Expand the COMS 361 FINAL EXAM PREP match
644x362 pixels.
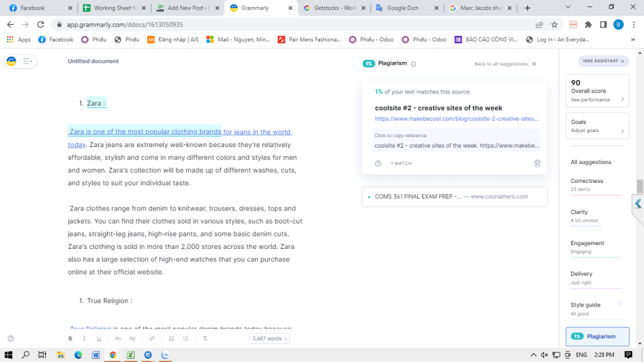pyautogui.click(x=454, y=197)
